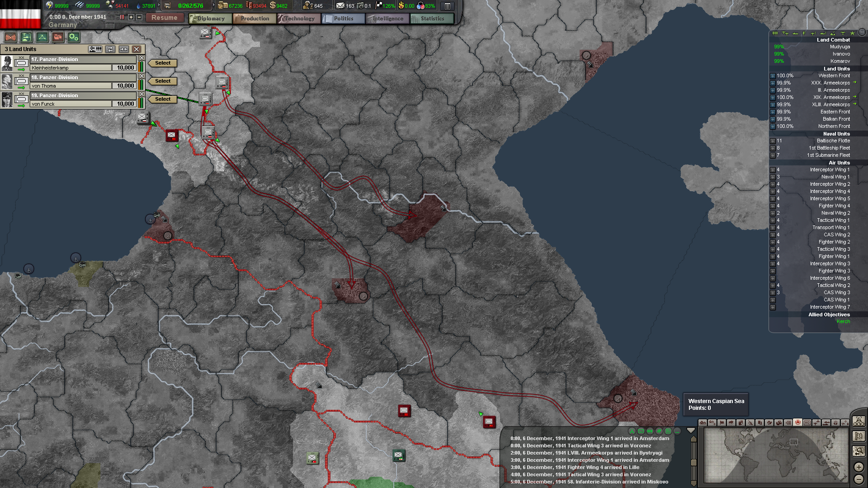The image size is (868, 488).
Task: Decrease game speed with the minus button
Action: (x=140, y=17)
